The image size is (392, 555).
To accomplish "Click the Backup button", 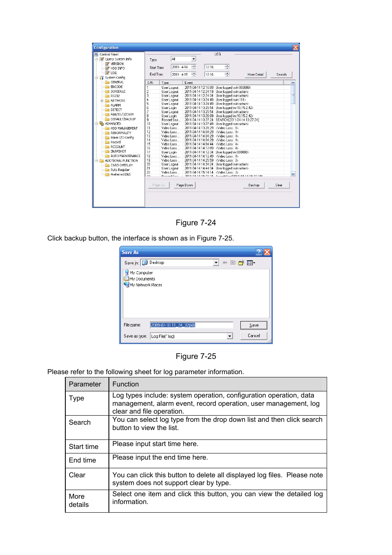I will 254,185.
